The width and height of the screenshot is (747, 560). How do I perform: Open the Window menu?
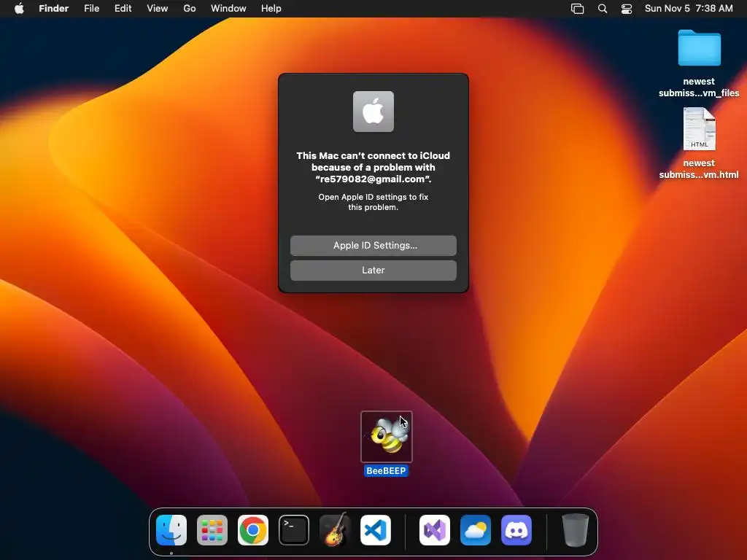click(228, 9)
